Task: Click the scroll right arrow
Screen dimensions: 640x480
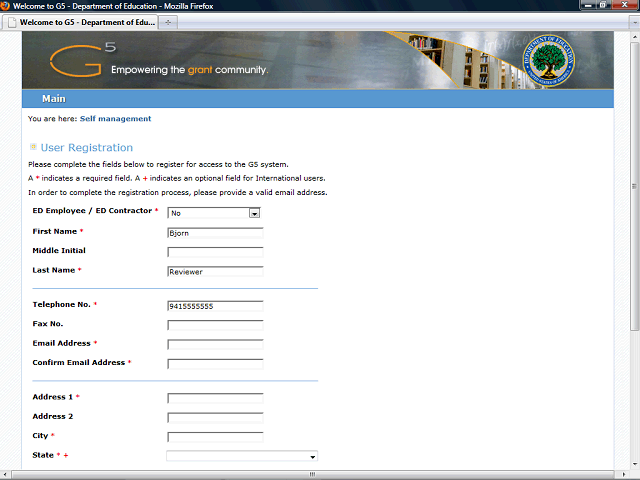Action: click(624, 474)
